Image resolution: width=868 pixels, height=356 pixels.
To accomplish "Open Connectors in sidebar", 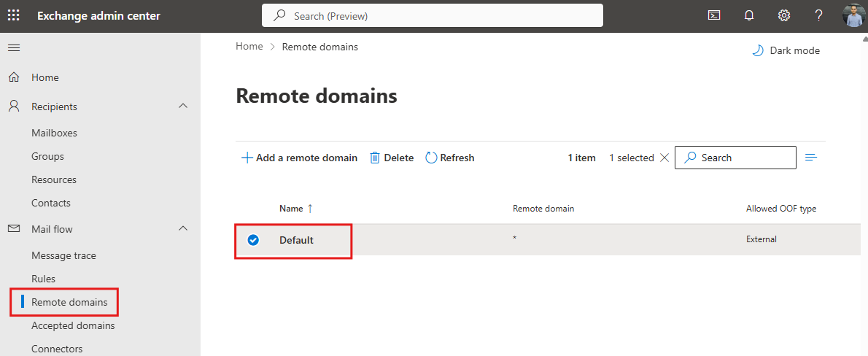I will pos(57,349).
